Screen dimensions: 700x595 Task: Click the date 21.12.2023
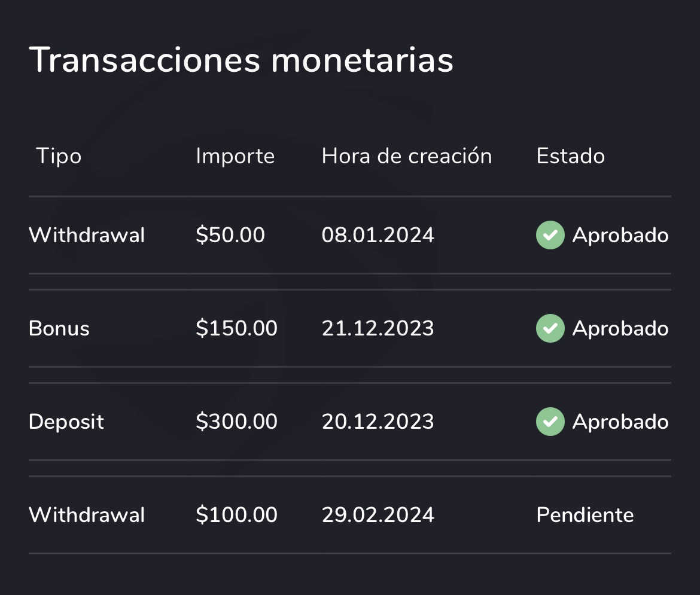(x=378, y=328)
